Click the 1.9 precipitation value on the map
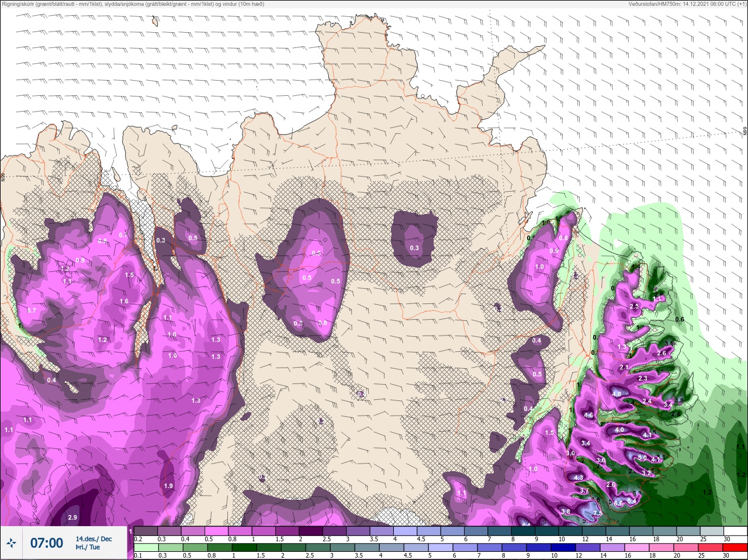The height and width of the screenshot is (560, 748). (x=168, y=486)
